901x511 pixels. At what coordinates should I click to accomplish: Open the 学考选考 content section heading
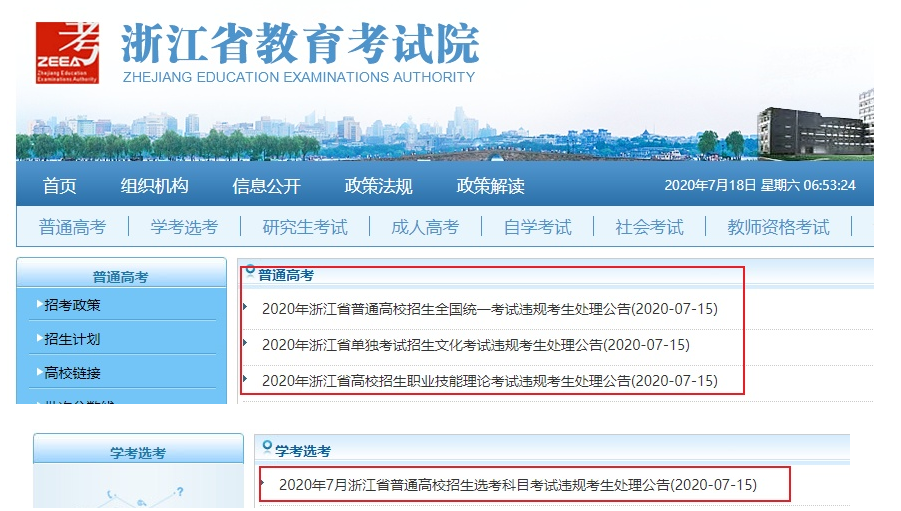(303, 451)
